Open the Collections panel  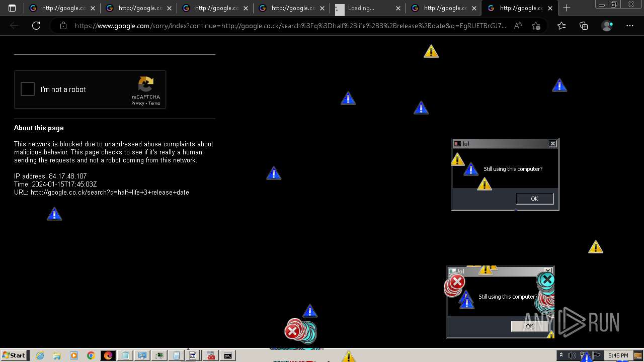click(584, 26)
